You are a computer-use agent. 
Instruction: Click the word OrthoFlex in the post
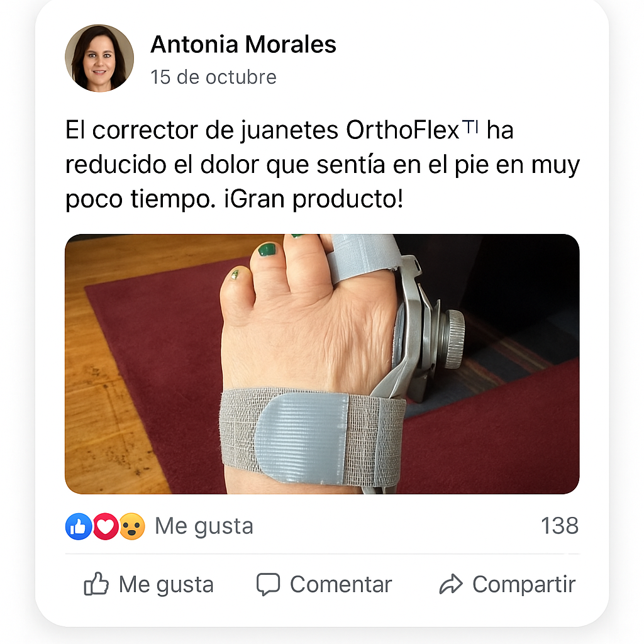coord(402,130)
